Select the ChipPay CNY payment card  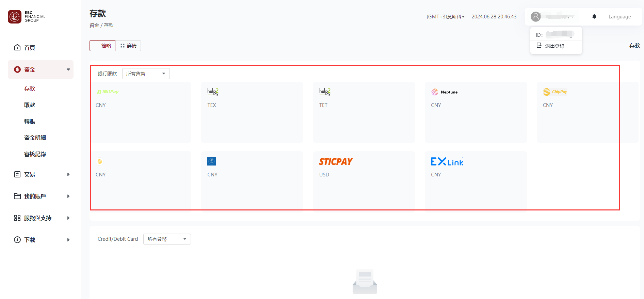(587, 112)
